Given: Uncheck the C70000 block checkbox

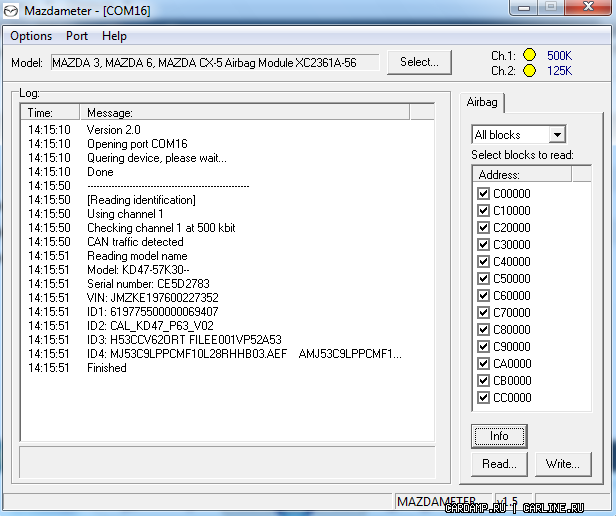Looking at the screenshot, I should click(483, 312).
